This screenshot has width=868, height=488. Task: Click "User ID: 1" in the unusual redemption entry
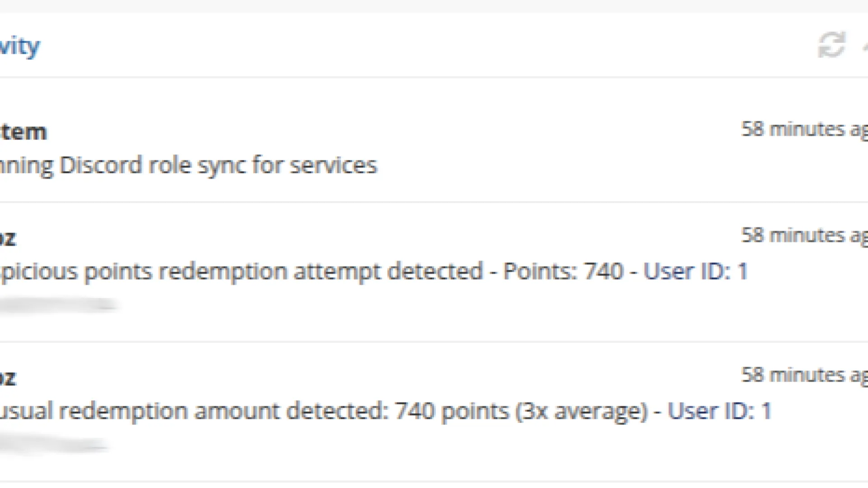point(719,411)
